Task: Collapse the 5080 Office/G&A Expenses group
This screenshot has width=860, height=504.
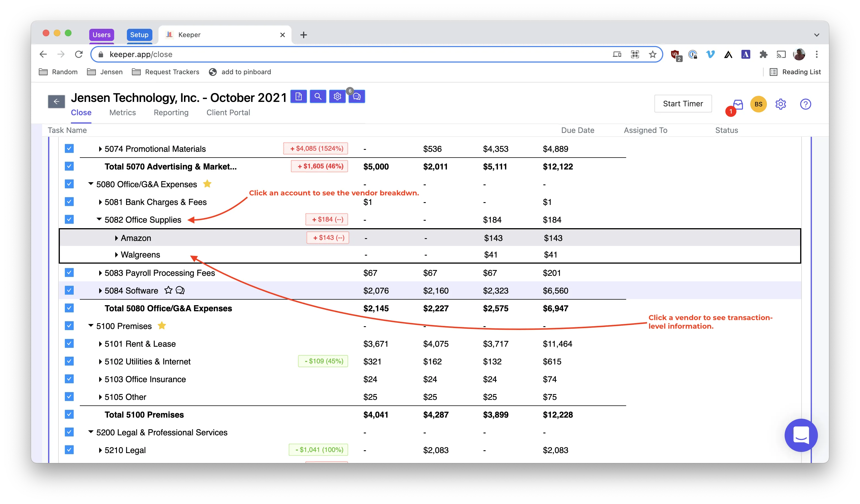Action: tap(91, 184)
